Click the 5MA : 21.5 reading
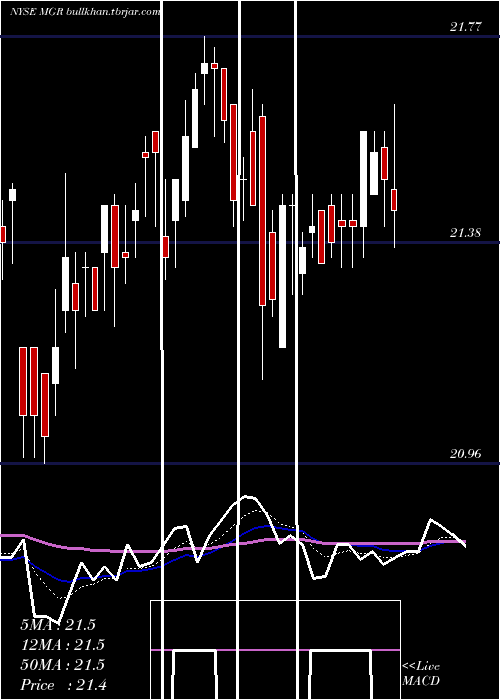Image resolution: width=500 pixels, height=700 pixels. 58,625
